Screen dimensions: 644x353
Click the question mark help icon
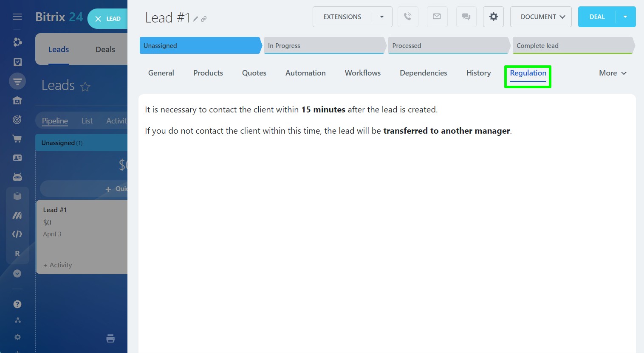17,304
